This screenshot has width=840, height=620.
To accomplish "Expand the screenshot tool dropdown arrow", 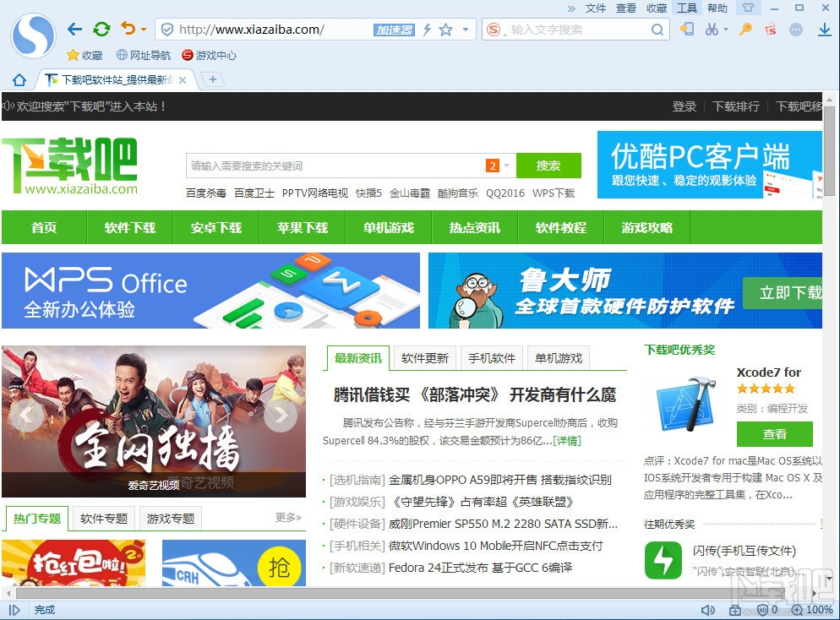I will 726,30.
